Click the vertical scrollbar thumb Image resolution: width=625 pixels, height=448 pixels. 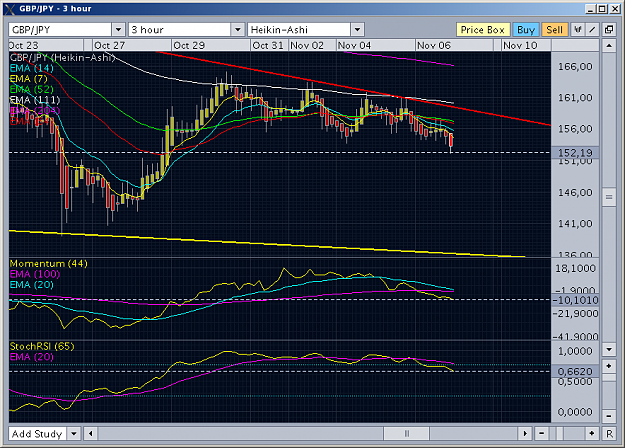tap(609, 197)
